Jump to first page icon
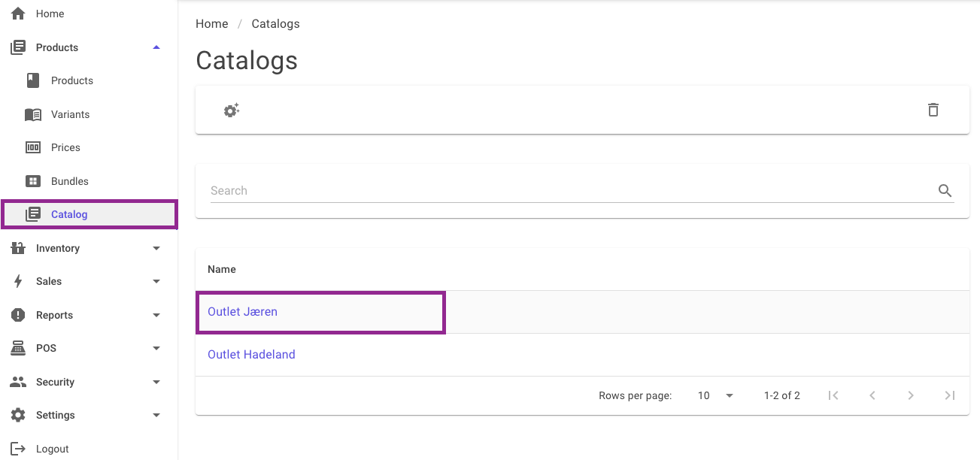 point(833,395)
